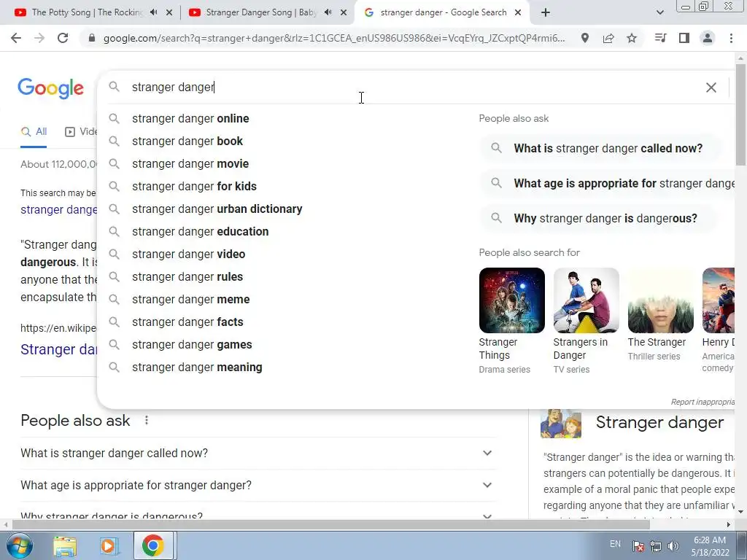
Task: Select 'Why stranger danger is dangerous?' suggestion
Action: click(x=598, y=219)
